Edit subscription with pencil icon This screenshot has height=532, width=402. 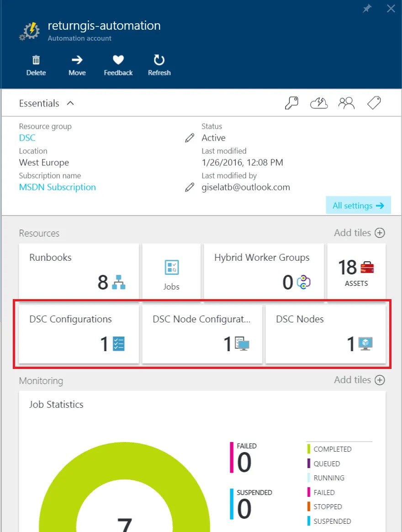coord(190,187)
